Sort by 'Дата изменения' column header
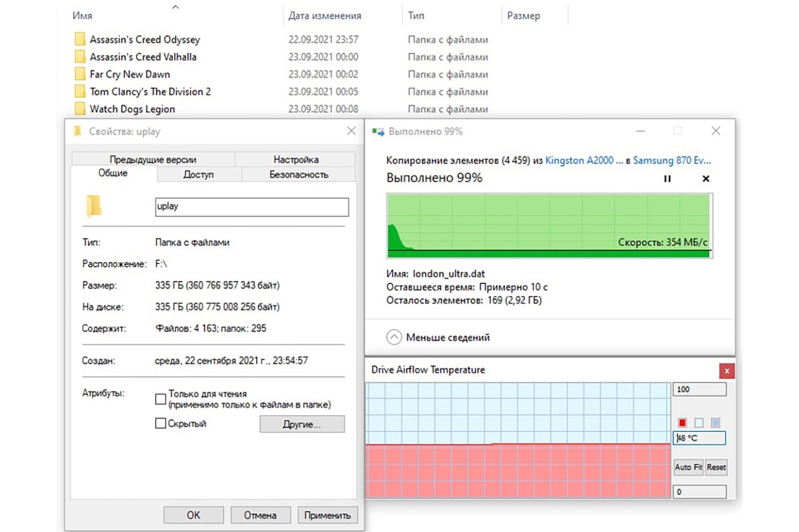 coord(325,16)
